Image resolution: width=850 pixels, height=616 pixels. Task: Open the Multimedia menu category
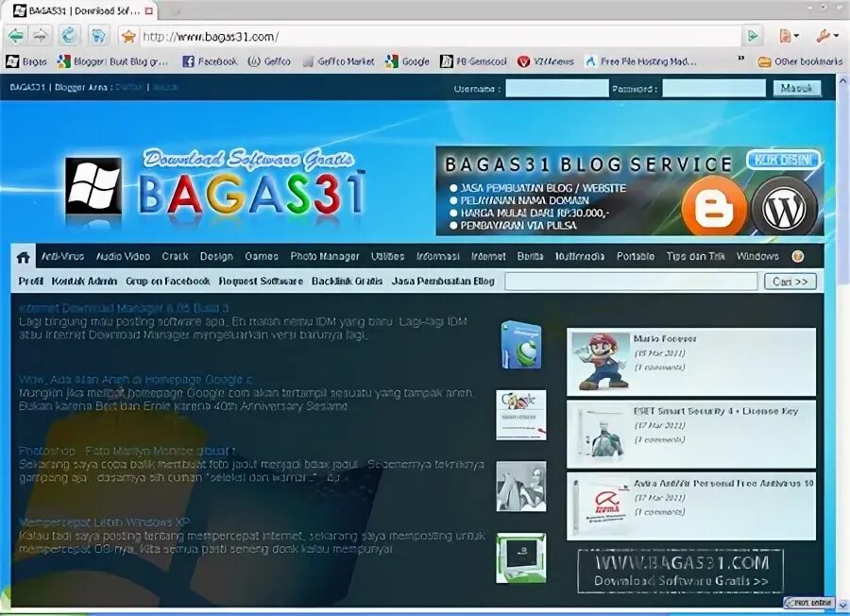tap(580, 256)
